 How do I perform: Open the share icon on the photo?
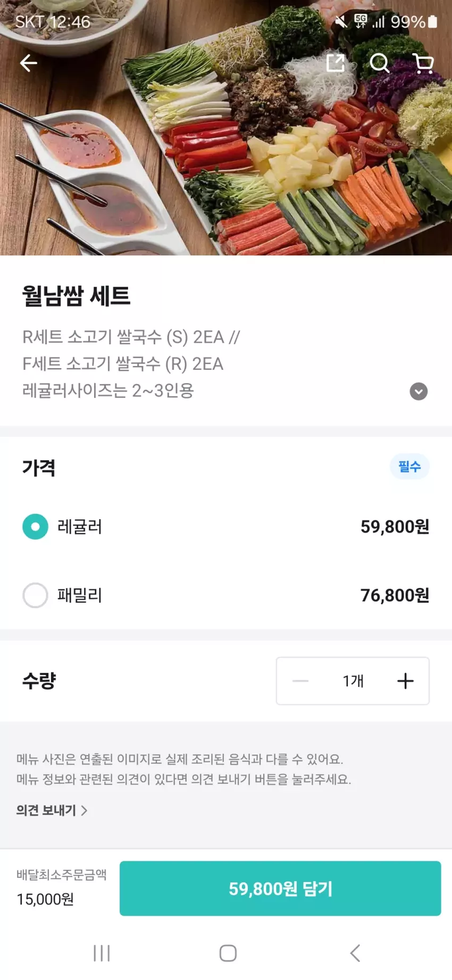[x=336, y=63]
